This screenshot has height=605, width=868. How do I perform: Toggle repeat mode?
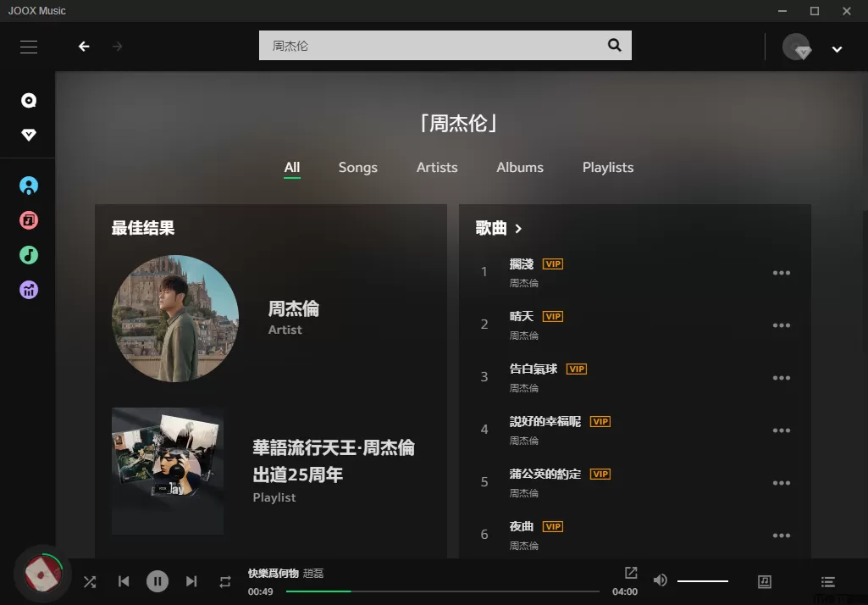pos(224,582)
